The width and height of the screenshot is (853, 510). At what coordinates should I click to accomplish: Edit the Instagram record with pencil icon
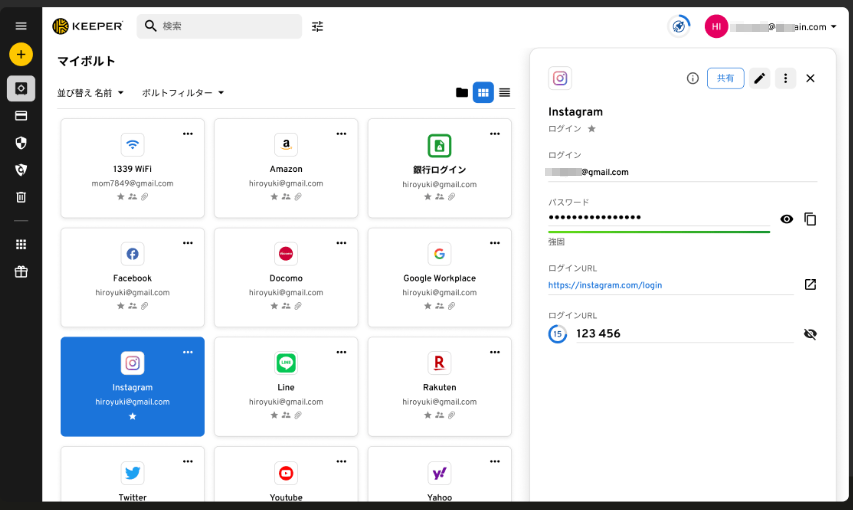click(760, 78)
